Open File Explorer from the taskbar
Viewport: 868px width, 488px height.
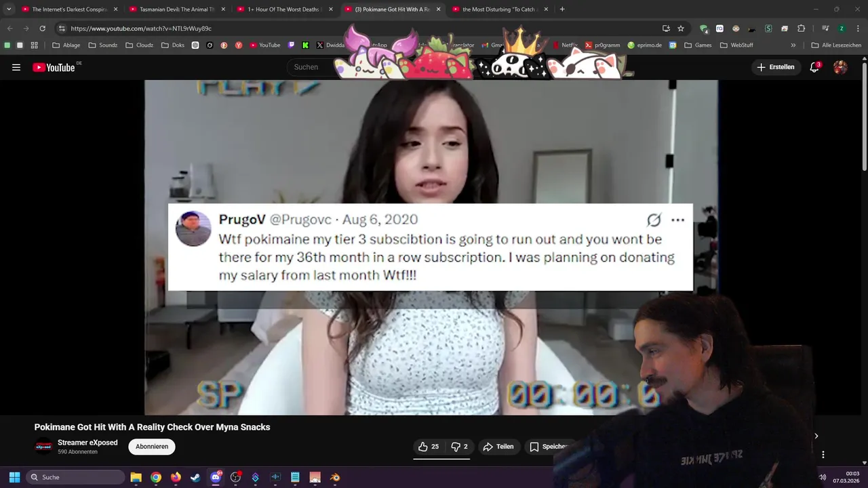136,477
